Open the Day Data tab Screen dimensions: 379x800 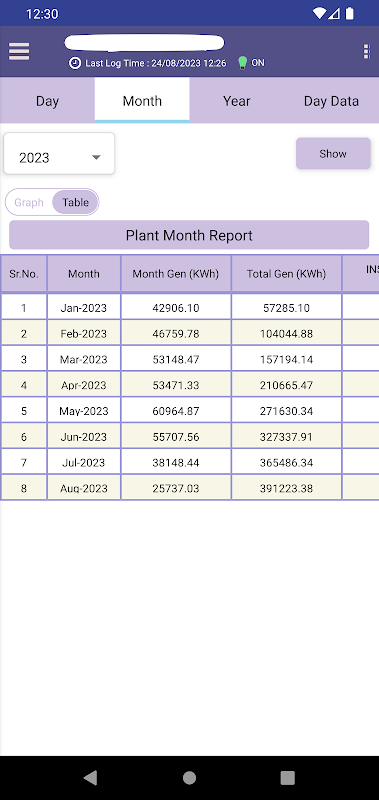[x=332, y=101]
